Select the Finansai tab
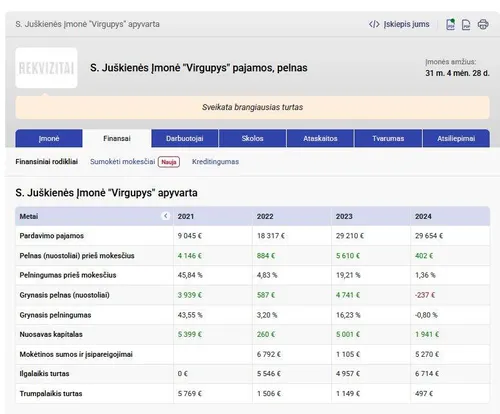 pyautogui.click(x=117, y=138)
